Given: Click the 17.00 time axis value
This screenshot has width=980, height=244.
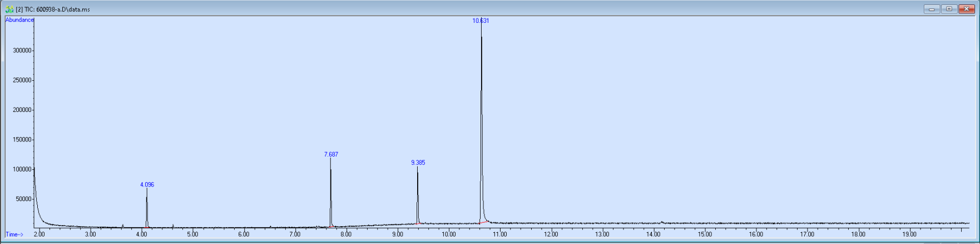Looking at the screenshot, I should (x=806, y=235).
